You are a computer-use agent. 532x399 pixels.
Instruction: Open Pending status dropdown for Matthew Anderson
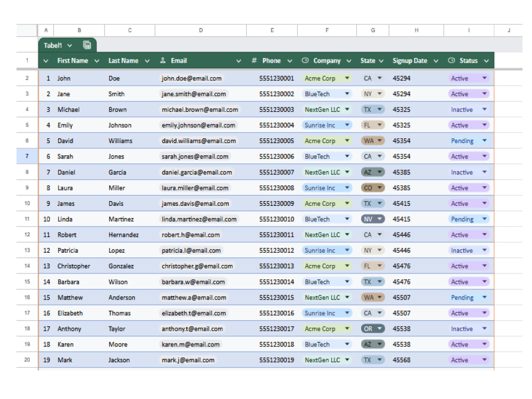(485, 297)
